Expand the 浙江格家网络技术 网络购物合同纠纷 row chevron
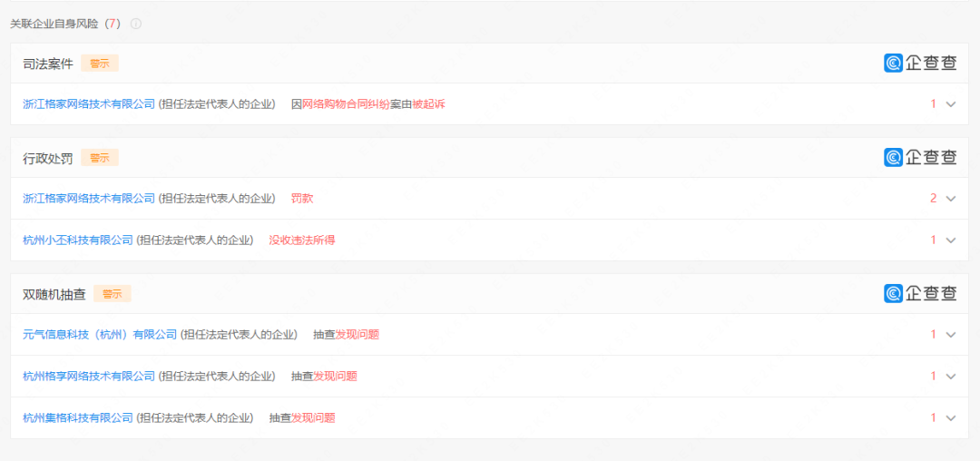 951,104
